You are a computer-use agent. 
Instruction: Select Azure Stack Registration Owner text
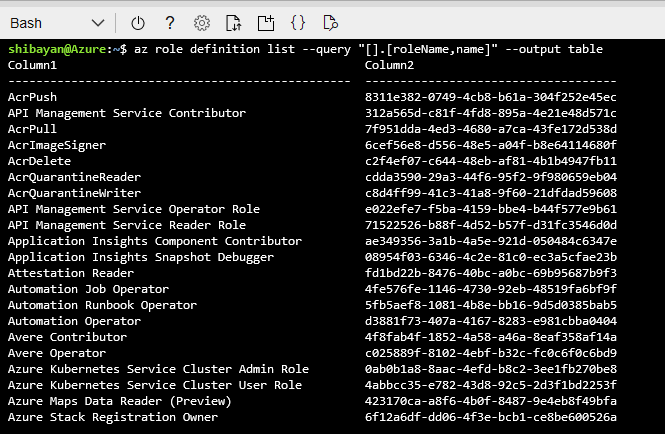(x=113, y=417)
